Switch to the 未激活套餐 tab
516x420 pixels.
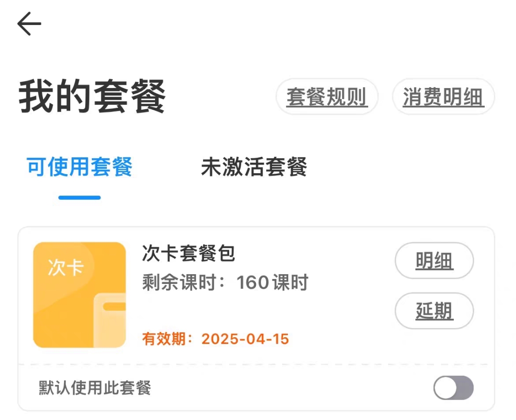click(254, 167)
